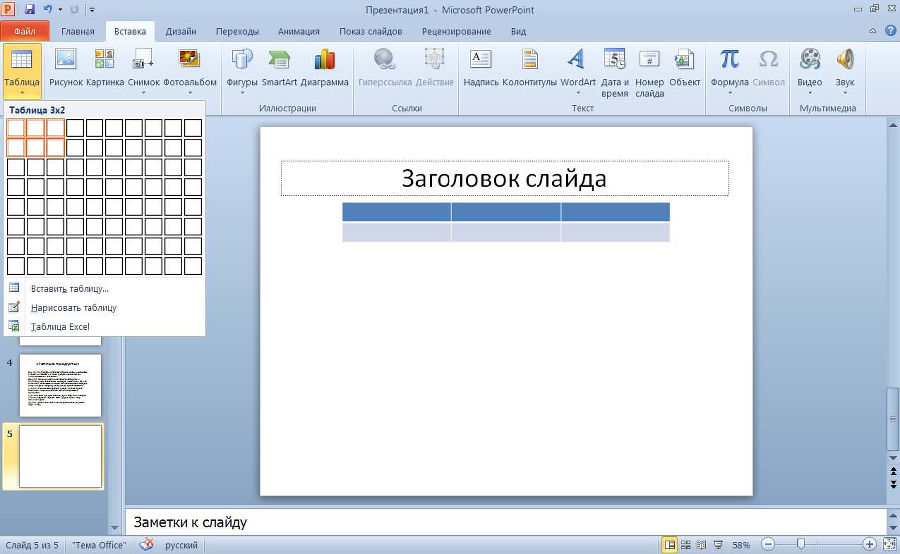900x554 pixels.
Task: Switch to the Показ слайдов tab
Action: coord(370,31)
